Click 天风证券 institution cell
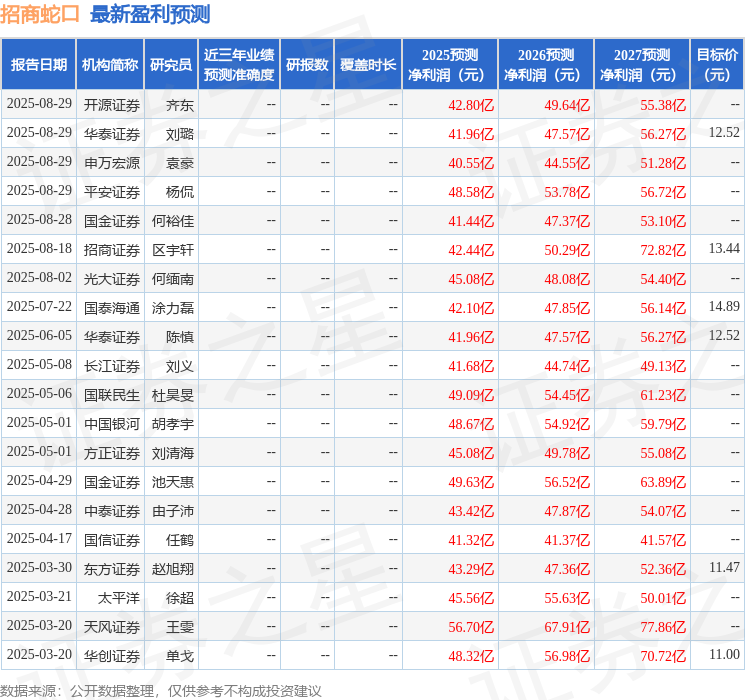The width and height of the screenshot is (745, 700). 112,627
